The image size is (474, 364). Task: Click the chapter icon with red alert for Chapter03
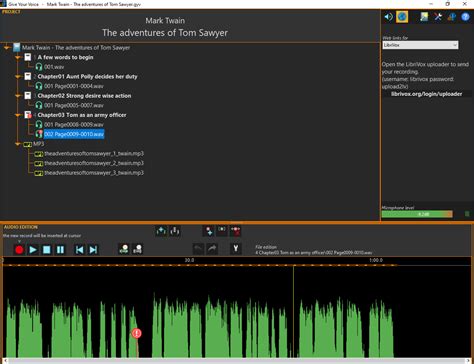28,115
